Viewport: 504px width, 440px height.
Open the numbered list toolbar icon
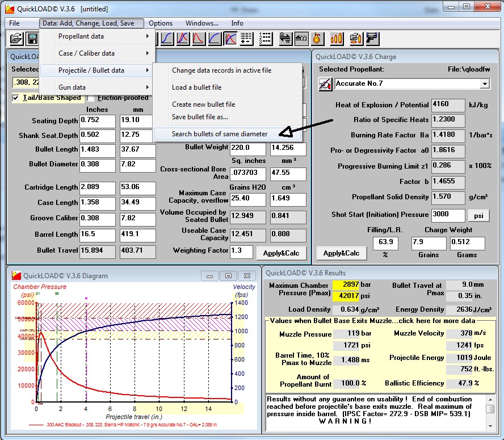[266, 39]
